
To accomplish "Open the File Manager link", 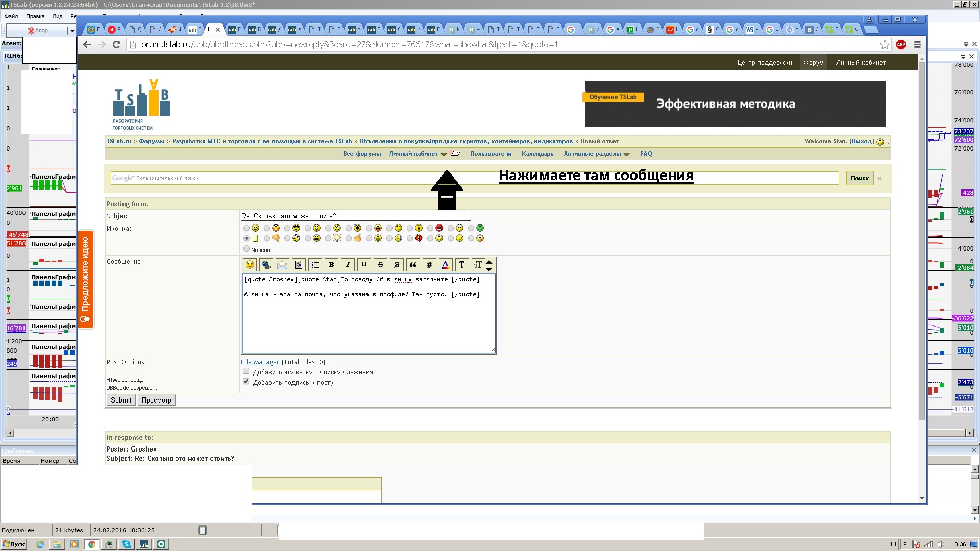I will [x=260, y=362].
